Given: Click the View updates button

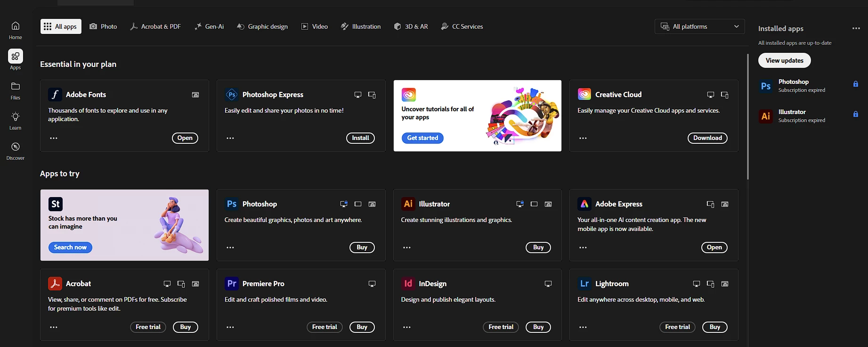Looking at the screenshot, I should [784, 60].
